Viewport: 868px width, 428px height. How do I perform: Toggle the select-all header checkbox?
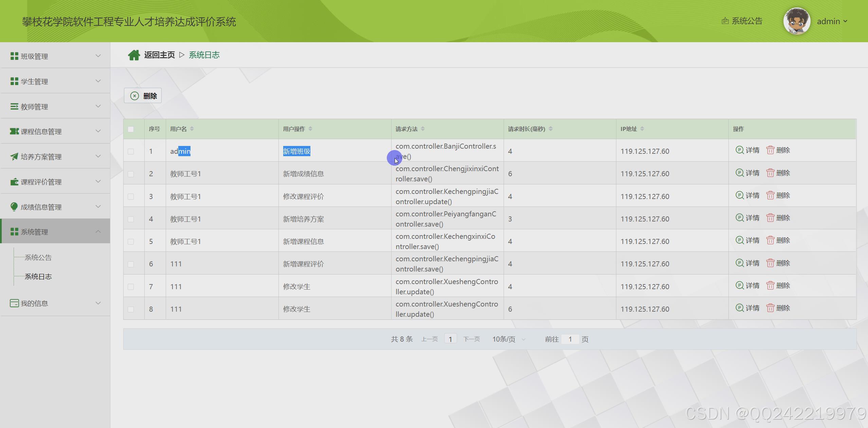pyautogui.click(x=131, y=129)
